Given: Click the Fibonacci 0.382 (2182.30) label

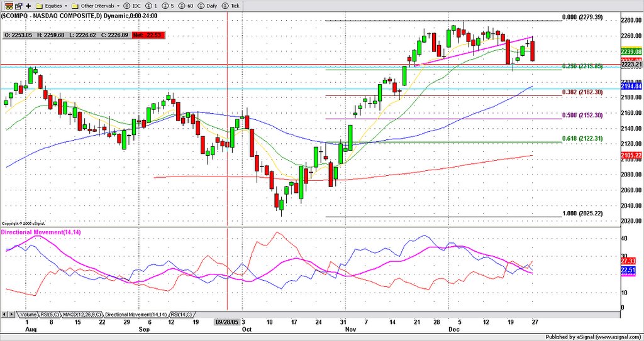Looking at the screenshot, I should click(x=582, y=92).
